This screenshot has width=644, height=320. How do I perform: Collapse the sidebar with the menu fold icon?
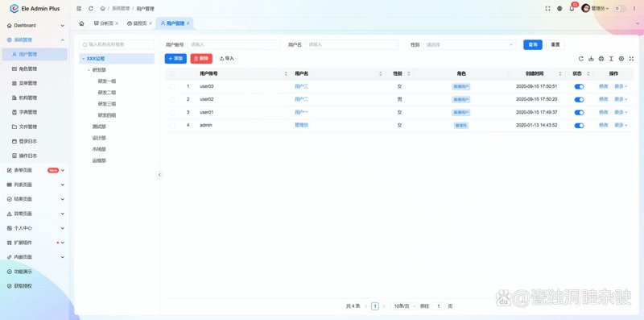click(x=79, y=9)
